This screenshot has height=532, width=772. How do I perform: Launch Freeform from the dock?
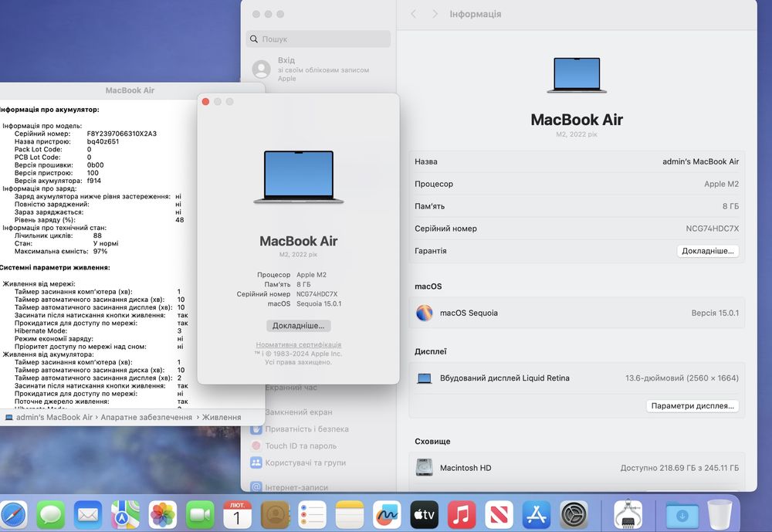pyautogui.click(x=387, y=515)
